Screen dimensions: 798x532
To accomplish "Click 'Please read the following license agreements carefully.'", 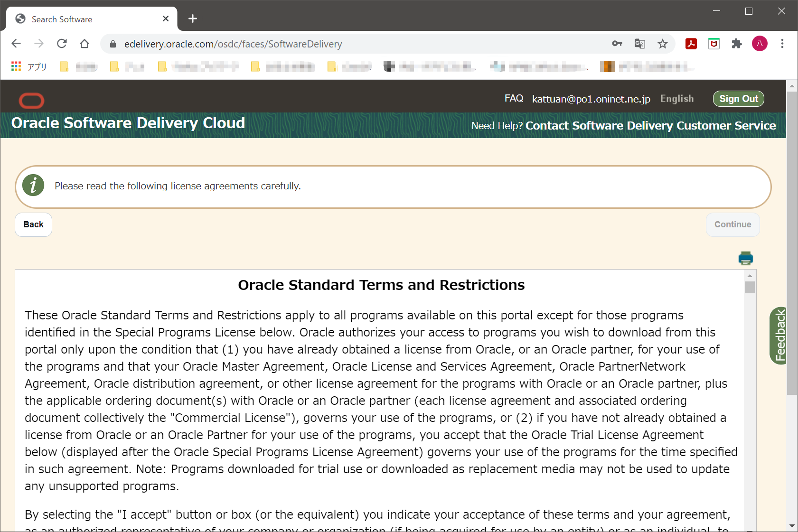I will 178,186.
